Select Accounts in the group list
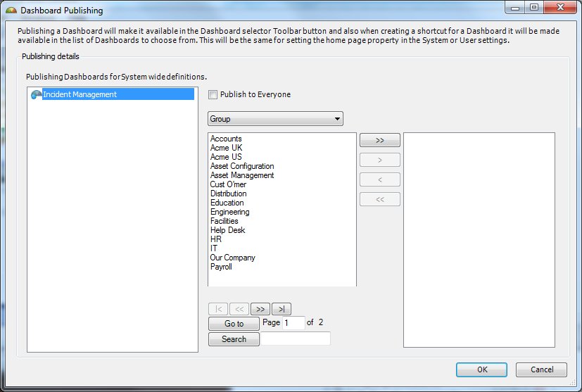The height and width of the screenshot is (392, 582). tap(226, 139)
